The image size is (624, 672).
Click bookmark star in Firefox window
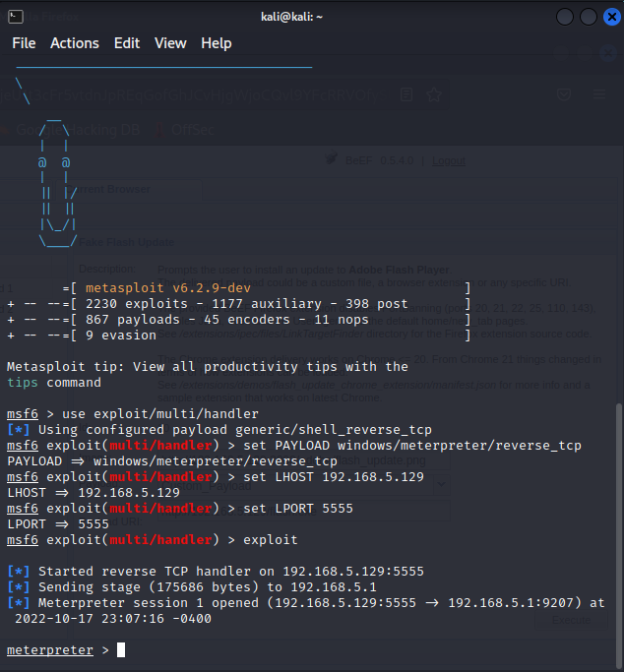coord(434,94)
